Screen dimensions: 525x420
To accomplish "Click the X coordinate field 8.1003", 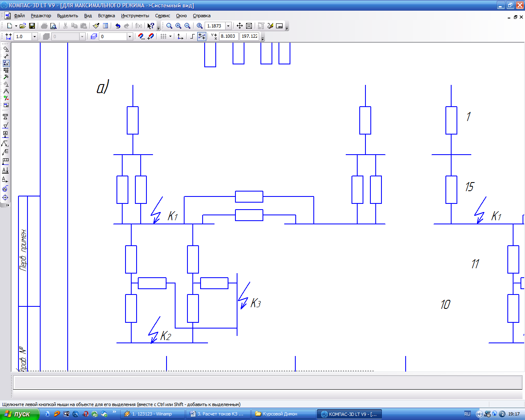I will click(x=228, y=36).
